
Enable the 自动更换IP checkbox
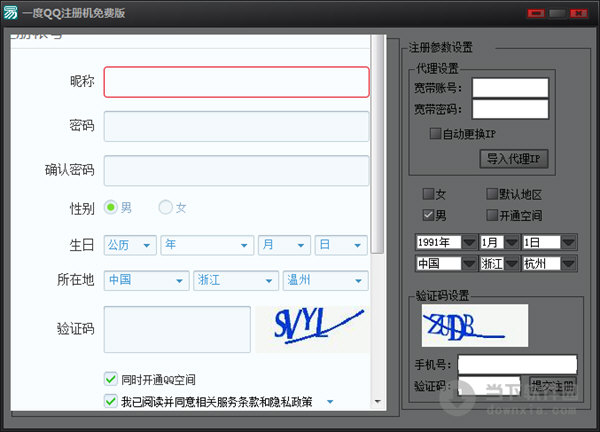coord(435,134)
